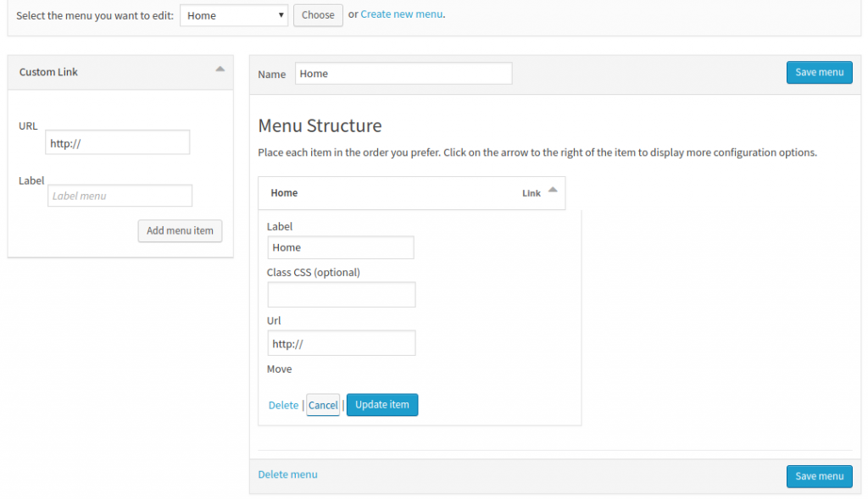Select the Label field of the Home item
868x499 pixels.
click(x=341, y=247)
